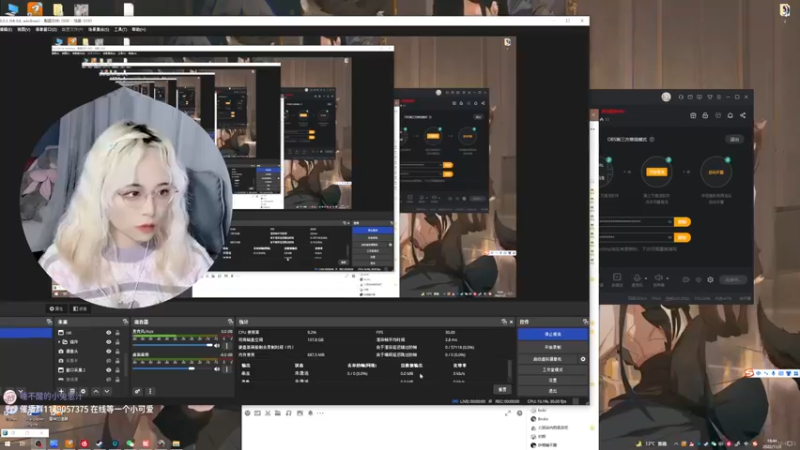
Task: Click scissors screenshot icon in chat toolbar
Action: (x=267, y=413)
